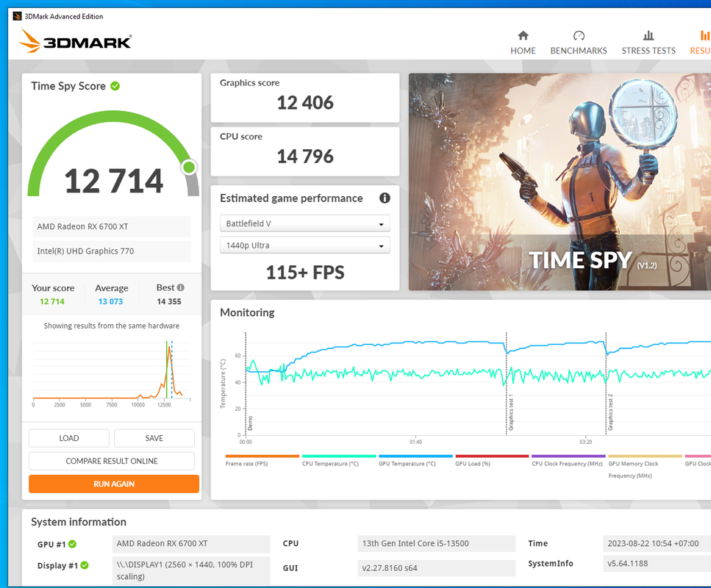
Task: Click the Time value 2023-08-22 10:54
Action: [x=657, y=544]
